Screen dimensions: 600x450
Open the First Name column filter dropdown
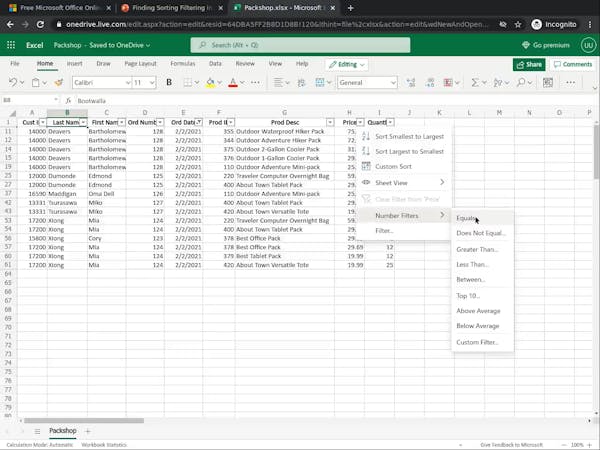tap(121, 122)
